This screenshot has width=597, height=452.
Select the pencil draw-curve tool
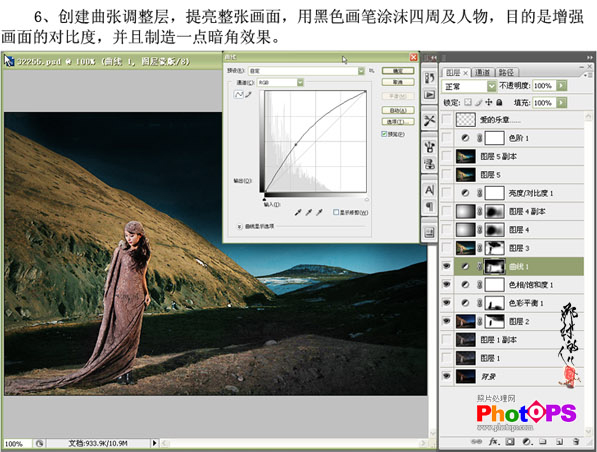click(249, 94)
